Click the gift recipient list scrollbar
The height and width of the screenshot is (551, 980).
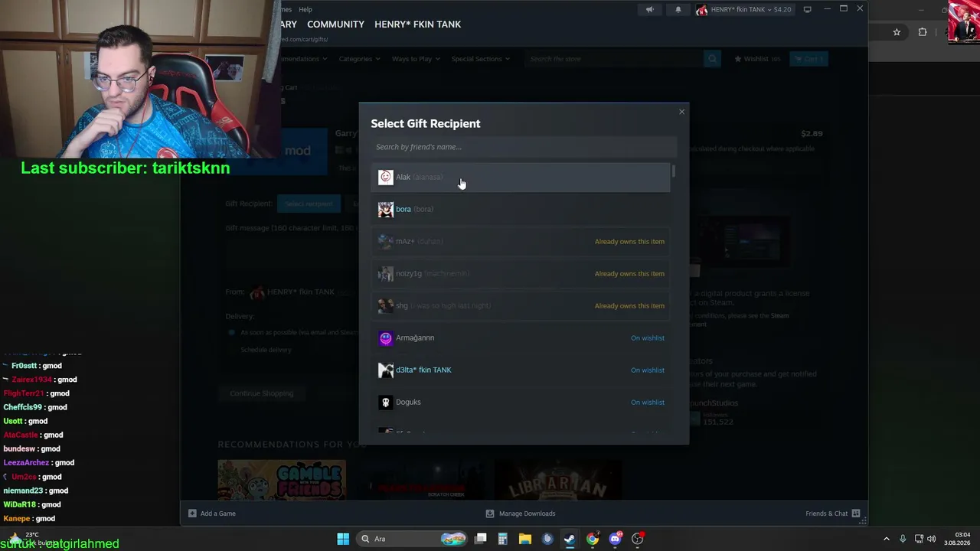pyautogui.click(x=674, y=171)
